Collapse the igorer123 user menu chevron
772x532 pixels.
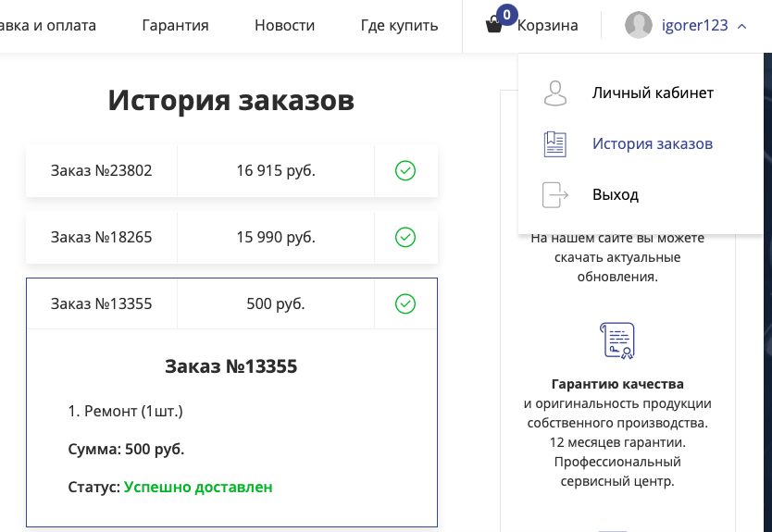tap(742, 27)
